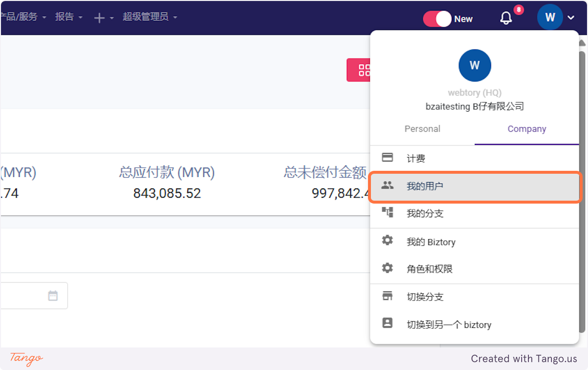Click the W user avatar in top bar

(550, 18)
